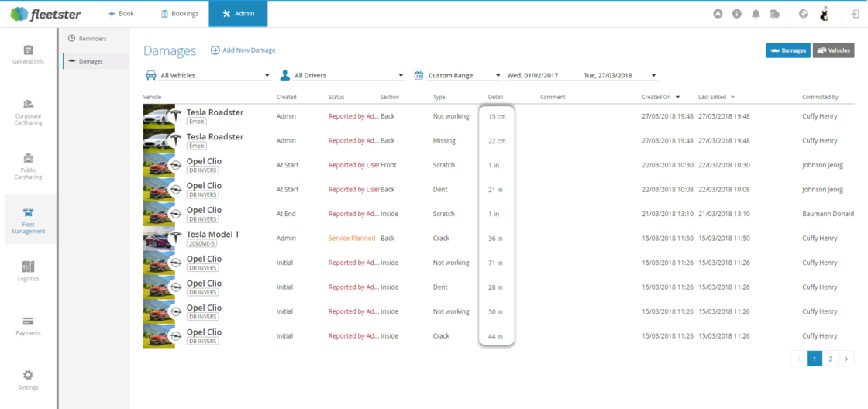Click the Committed by column header
This screenshot has height=409, width=868.
coord(821,97)
